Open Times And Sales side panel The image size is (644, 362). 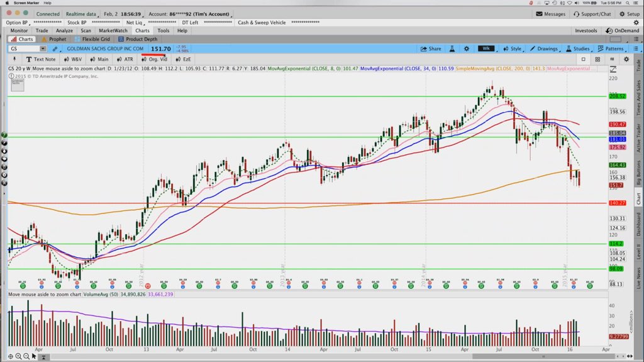click(x=639, y=98)
